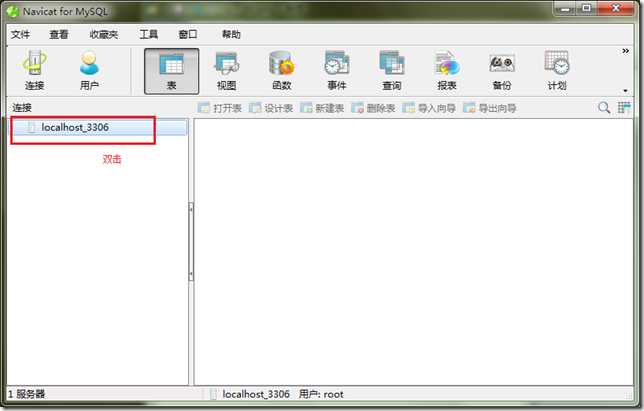This screenshot has height=411, width=644.
Task: Switch to 视图 (View) objects
Action: coord(226,71)
